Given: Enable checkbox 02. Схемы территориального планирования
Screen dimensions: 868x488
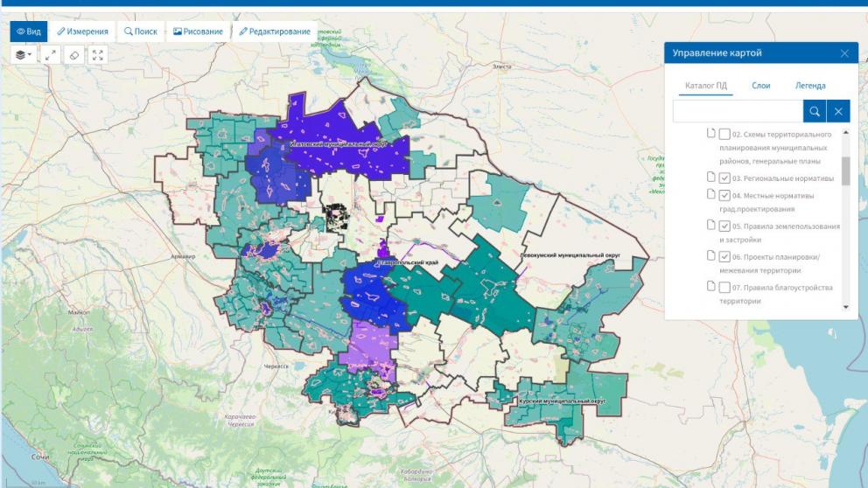Looking at the screenshot, I should pos(724,135).
